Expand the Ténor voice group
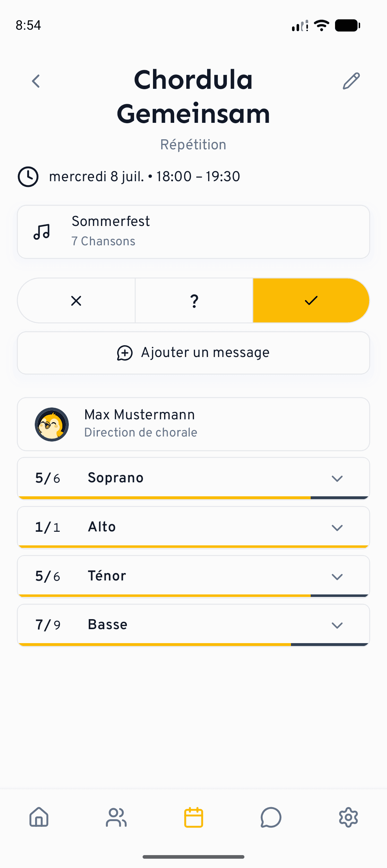Image resolution: width=387 pixels, height=868 pixels. pos(193,576)
